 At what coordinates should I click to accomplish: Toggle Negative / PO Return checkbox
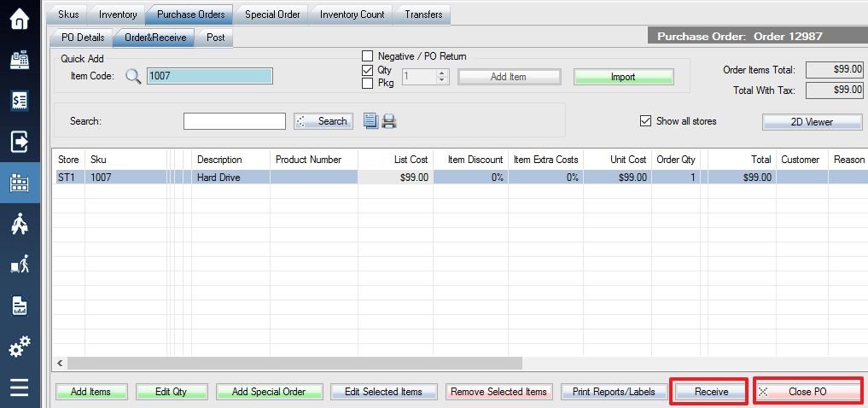[x=367, y=56]
